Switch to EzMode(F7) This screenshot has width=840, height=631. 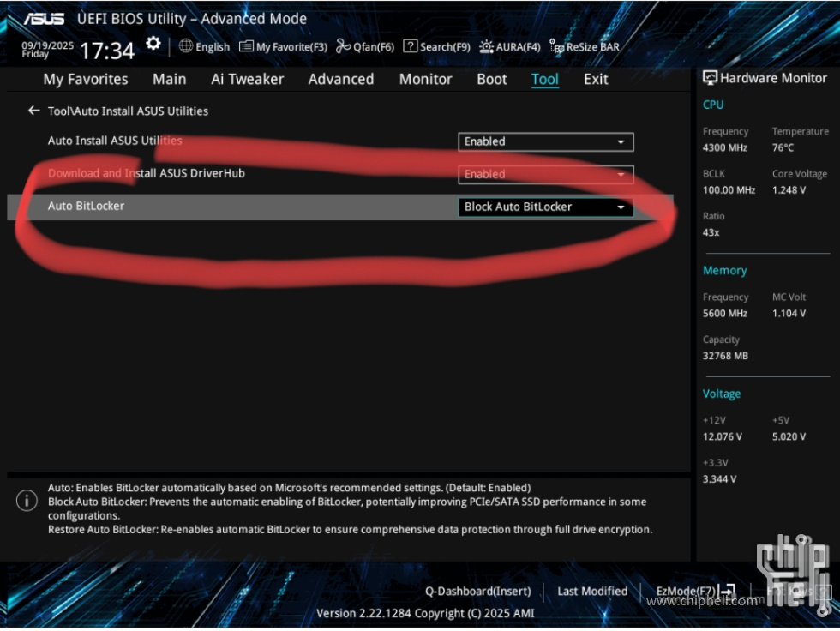(694, 591)
